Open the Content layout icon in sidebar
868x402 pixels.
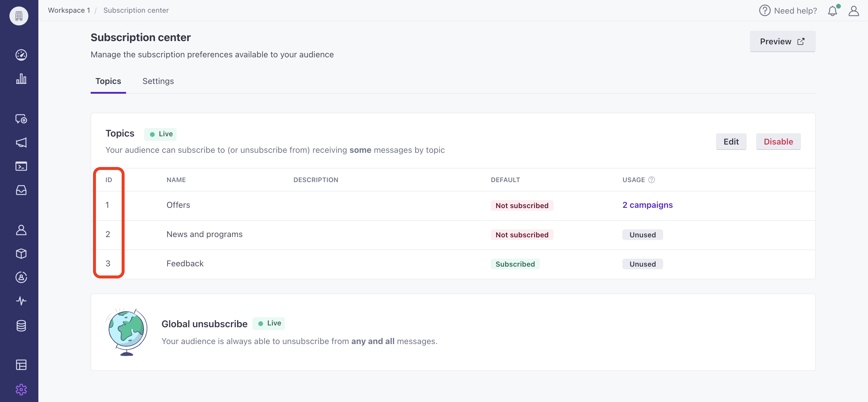coord(21,364)
